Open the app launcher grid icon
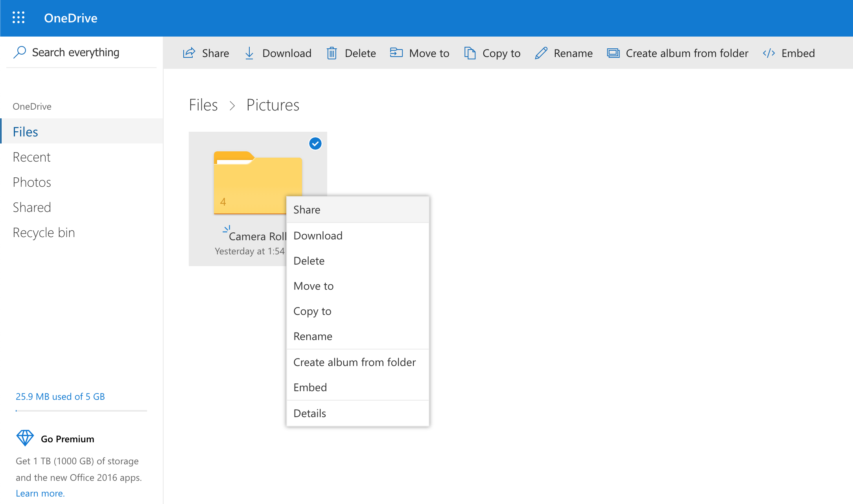 (18, 18)
